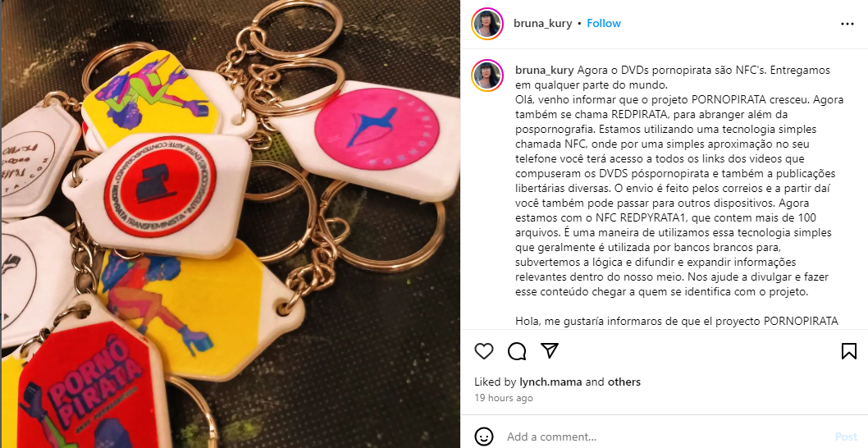Open the emoji picker smiley icon
The width and height of the screenshot is (868, 448).
coord(484,437)
